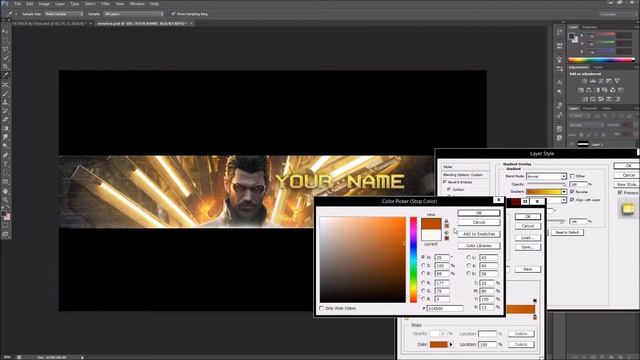This screenshot has width=640, height=360.
Task: Select the Path Selection tool
Action: [x=5, y=173]
